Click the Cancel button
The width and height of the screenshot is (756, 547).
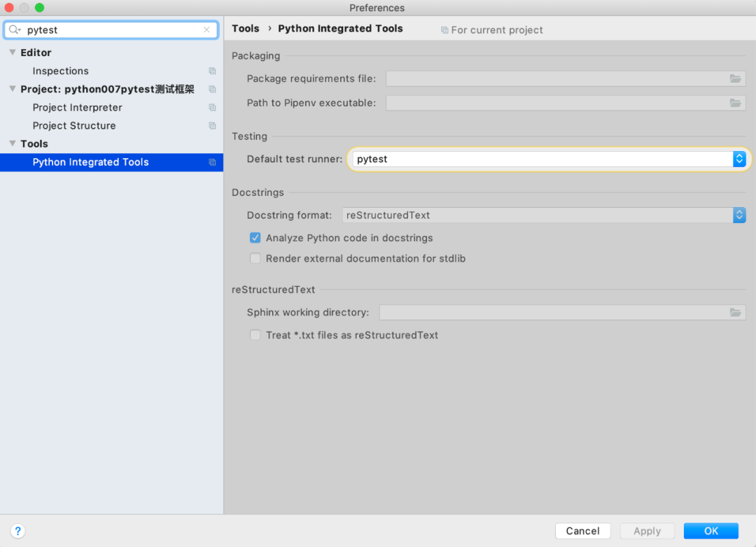pos(583,531)
